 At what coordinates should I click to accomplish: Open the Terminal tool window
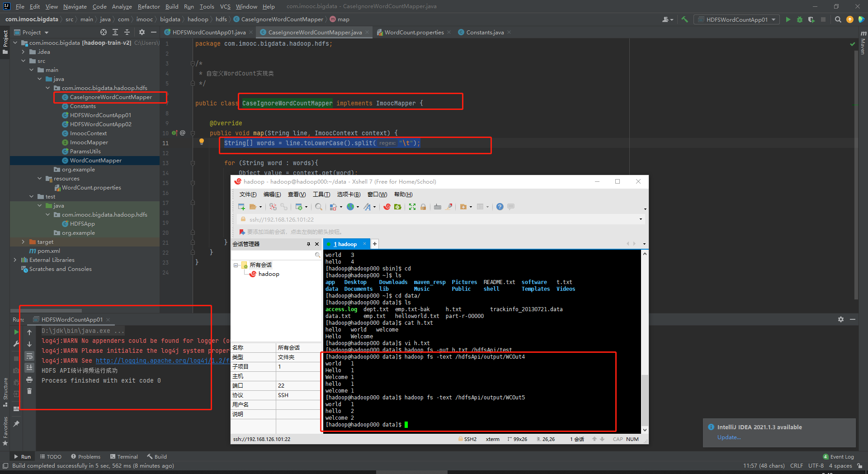[x=123, y=456]
